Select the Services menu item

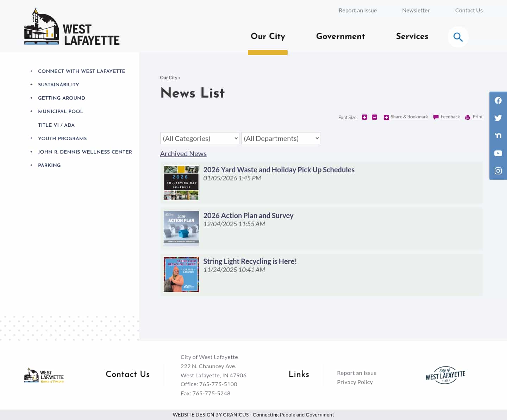point(412,37)
